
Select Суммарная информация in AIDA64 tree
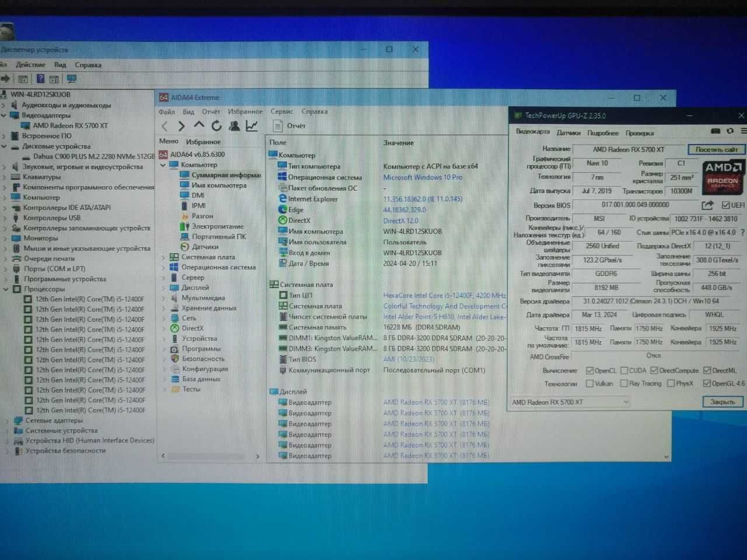(x=226, y=175)
